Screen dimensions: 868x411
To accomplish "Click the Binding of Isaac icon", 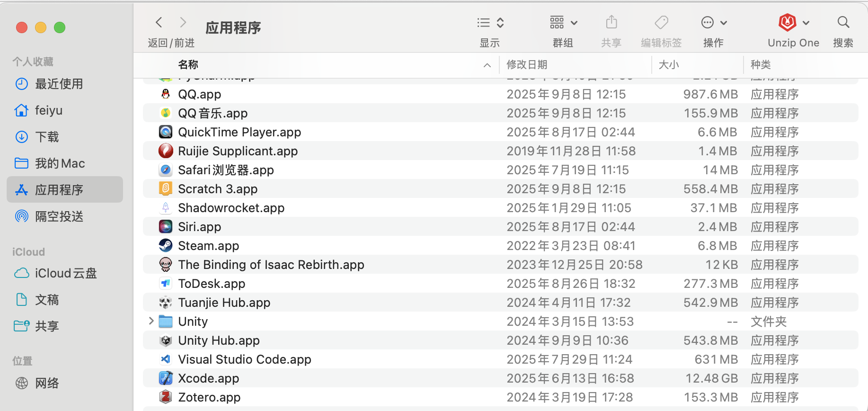I will tap(165, 264).
